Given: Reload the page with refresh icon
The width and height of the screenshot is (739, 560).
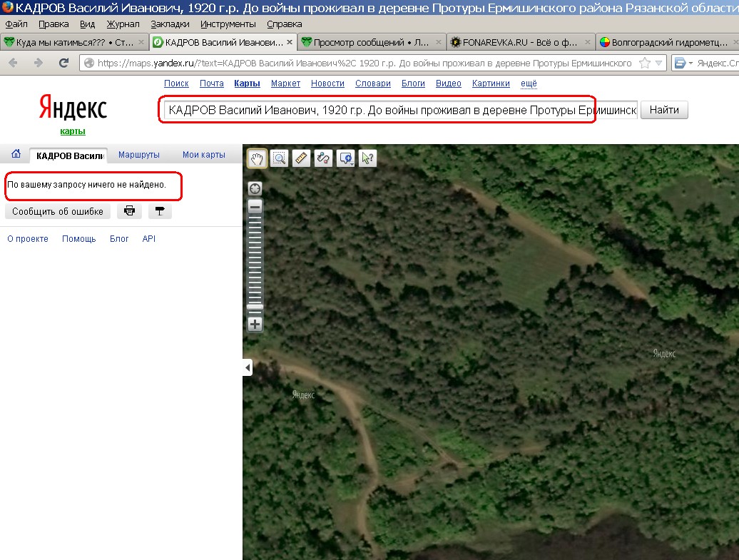Looking at the screenshot, I should tap(63, 63).
